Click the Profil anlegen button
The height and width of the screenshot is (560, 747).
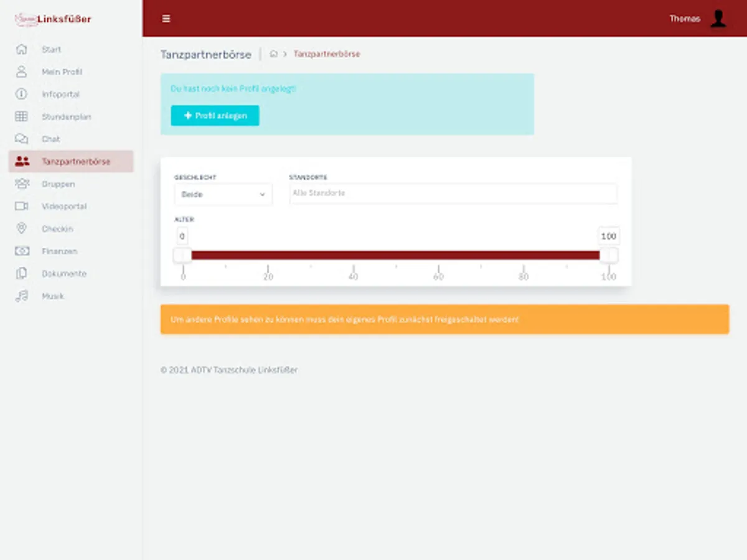[215, 116]
